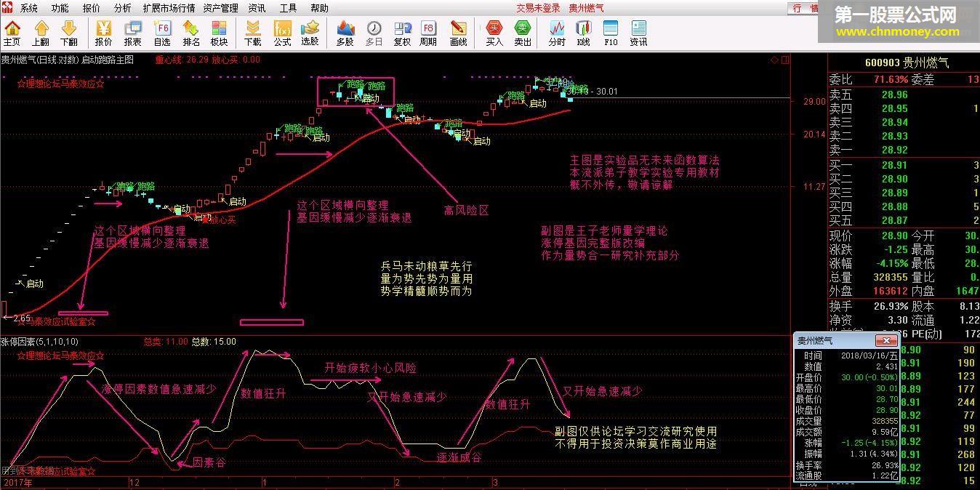Image resolution: width=980 pixels, height=490 pixels.
Task: Click the 买五 28.87 order row
Action: point(904,220)
